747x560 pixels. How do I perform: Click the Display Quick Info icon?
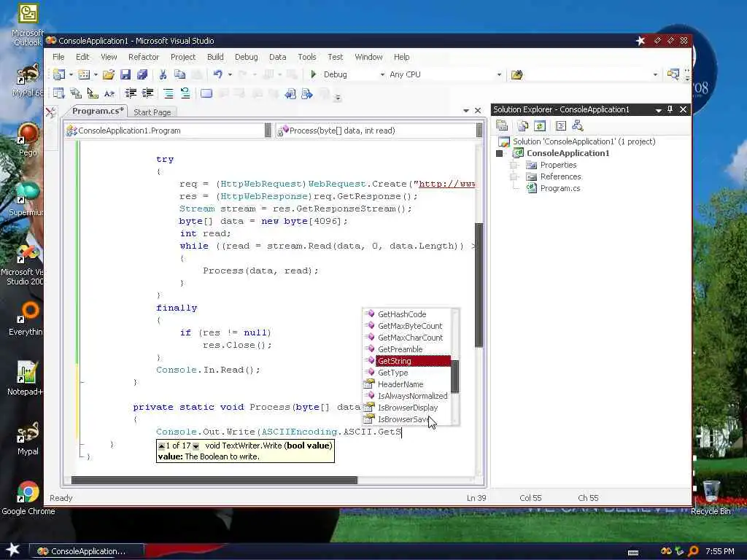pos(93,93)
